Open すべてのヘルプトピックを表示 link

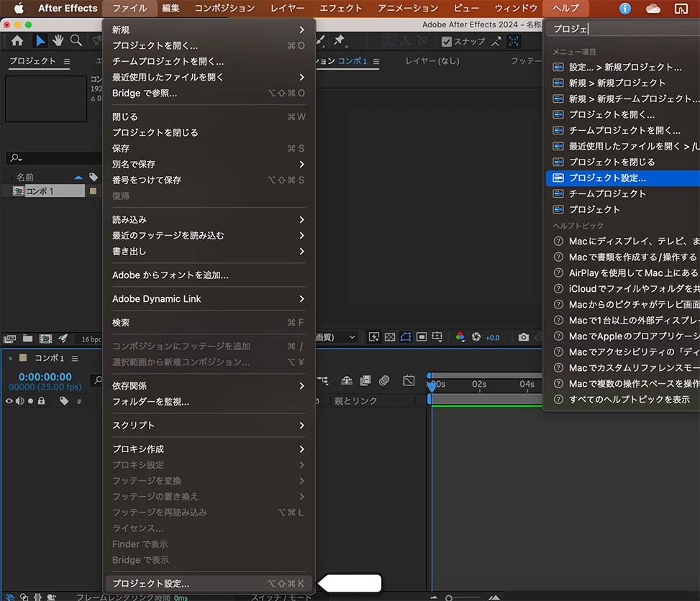tap(623, 399)
